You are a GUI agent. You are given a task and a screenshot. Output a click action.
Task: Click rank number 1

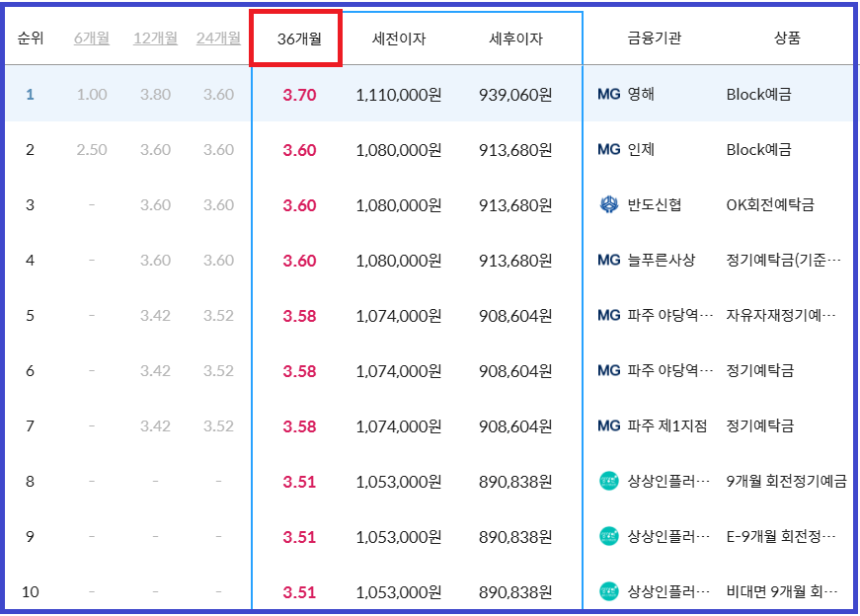click(x=30, y=95)
